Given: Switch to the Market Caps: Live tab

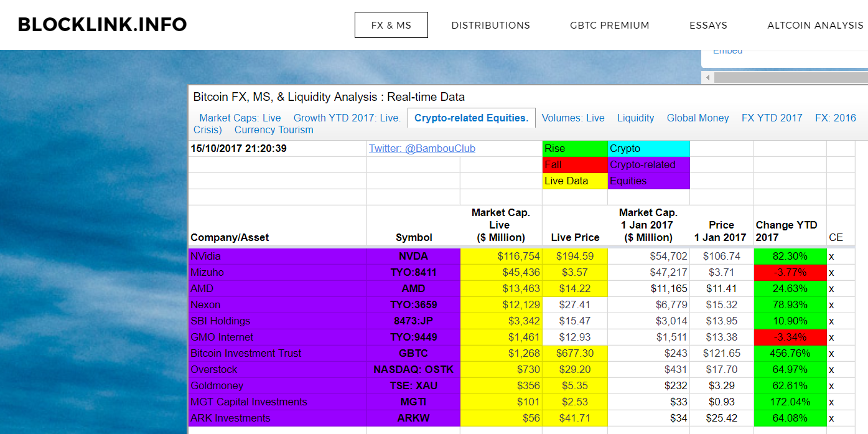Looking at the screenshot, I should [x=240, y=118].
